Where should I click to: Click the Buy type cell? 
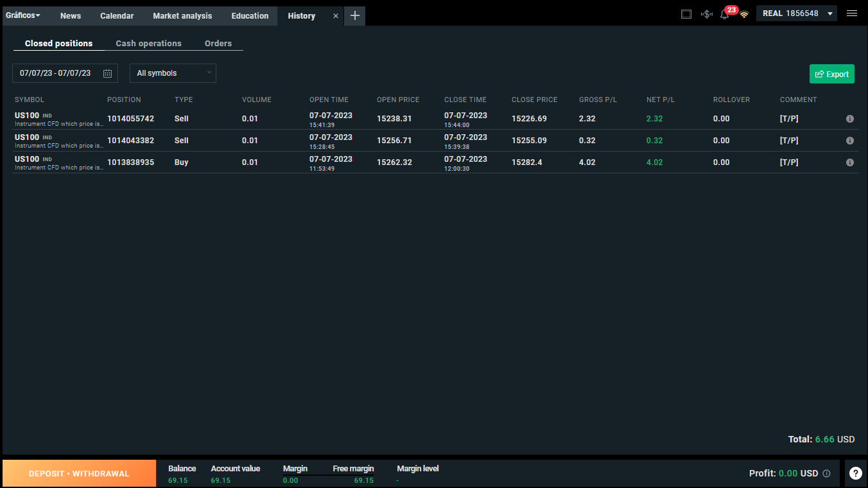[x=182, y=162]
